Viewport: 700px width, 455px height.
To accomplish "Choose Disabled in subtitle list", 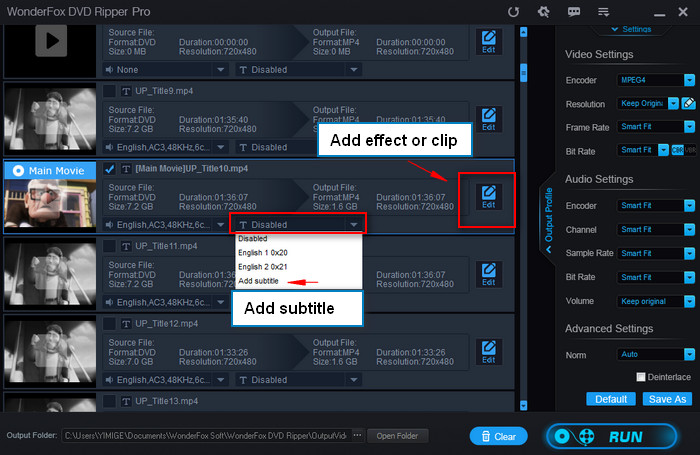I will click(298, 239).
